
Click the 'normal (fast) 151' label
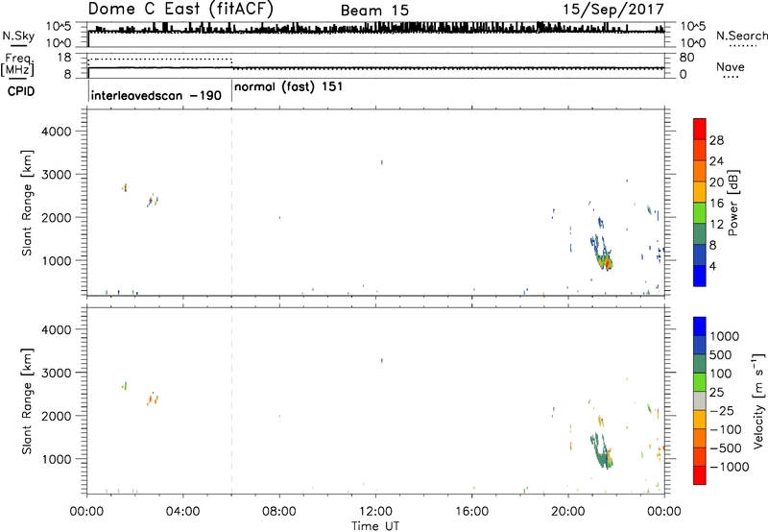click(x=289, y=87)
